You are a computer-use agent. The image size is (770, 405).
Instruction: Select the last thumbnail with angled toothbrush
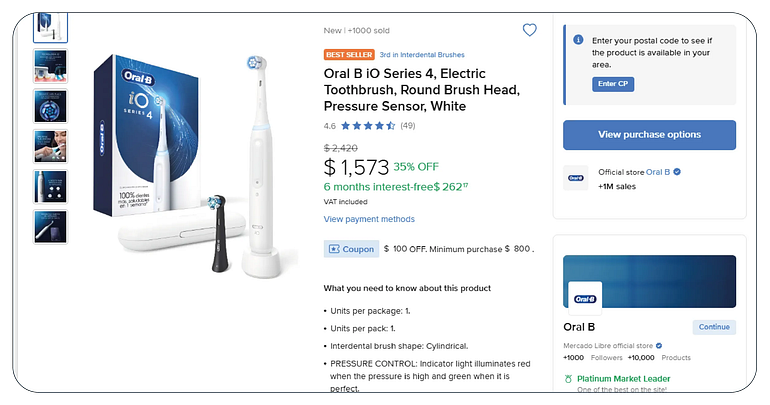pos(51,227)
